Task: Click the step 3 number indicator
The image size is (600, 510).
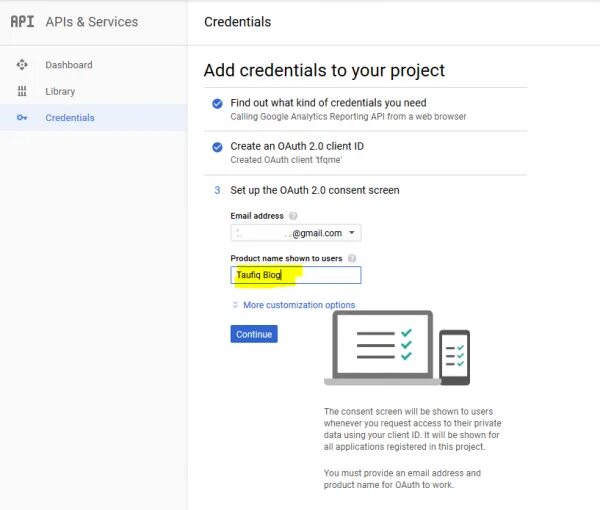Action: (x=217, y=190)
